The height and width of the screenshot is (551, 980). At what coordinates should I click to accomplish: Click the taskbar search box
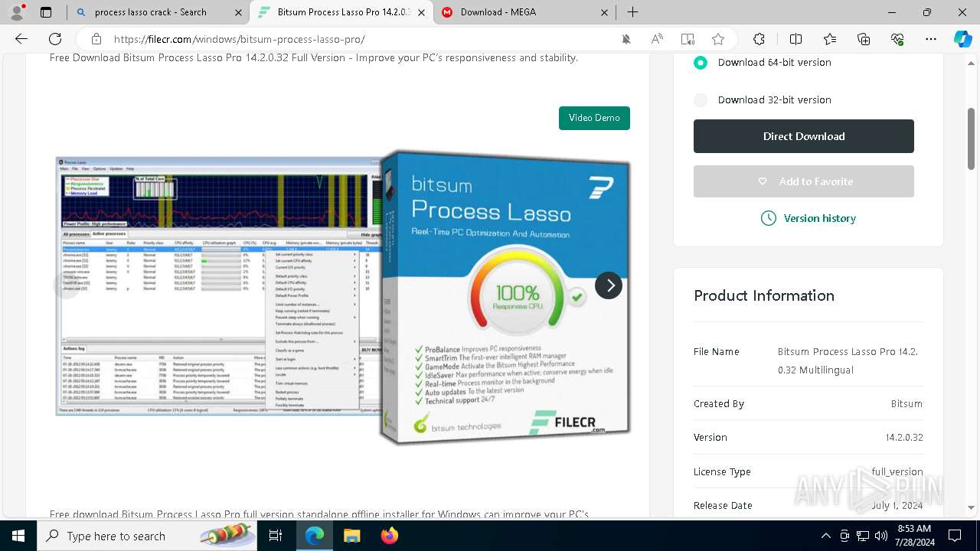[x=148, y=536]
